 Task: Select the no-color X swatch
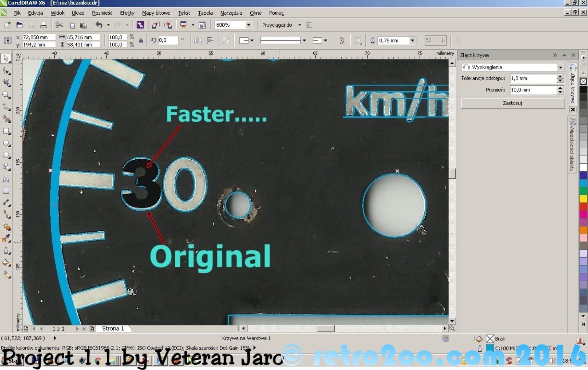click(x=583, y=82)
